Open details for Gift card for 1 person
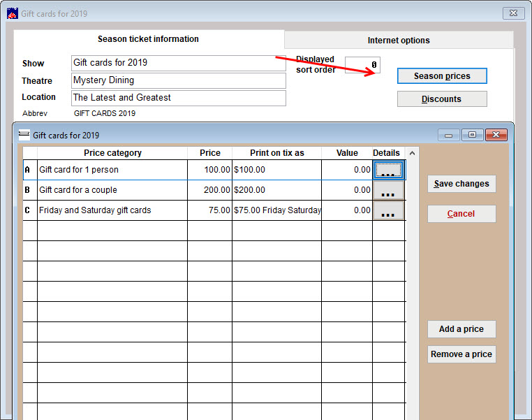Screen dimensions: 532x420 pyautogui.click(x=388, y=170)
